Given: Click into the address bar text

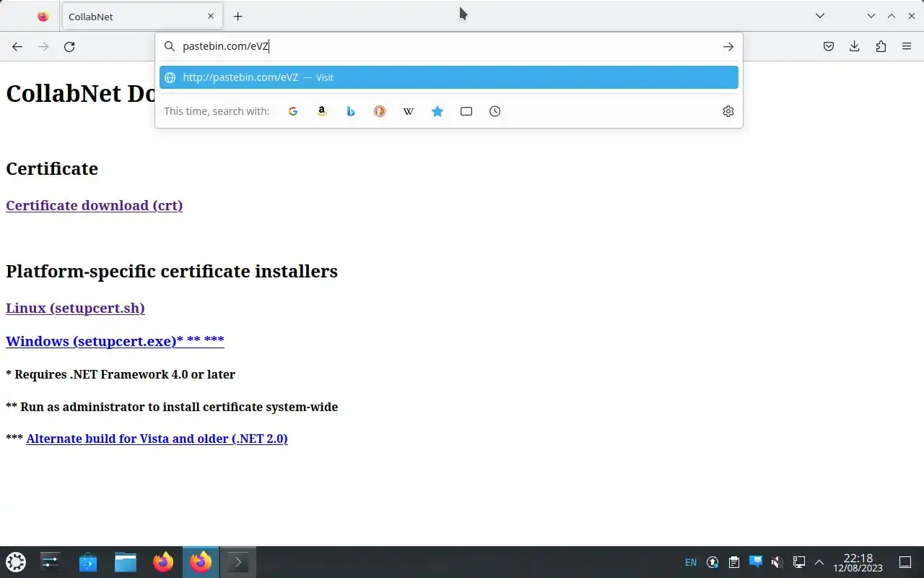Looking at the screenshot, I should click(x=448, y=46).
